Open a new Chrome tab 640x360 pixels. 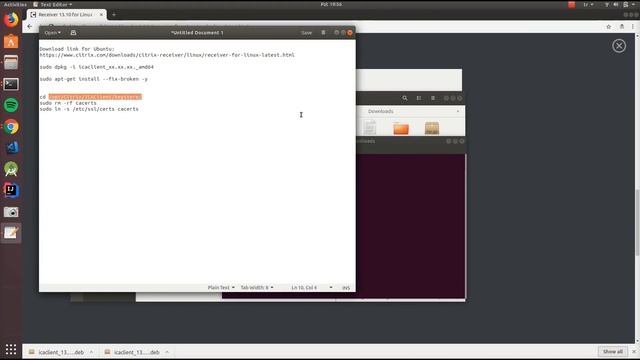pyautogui.click(x=114, y=15)
